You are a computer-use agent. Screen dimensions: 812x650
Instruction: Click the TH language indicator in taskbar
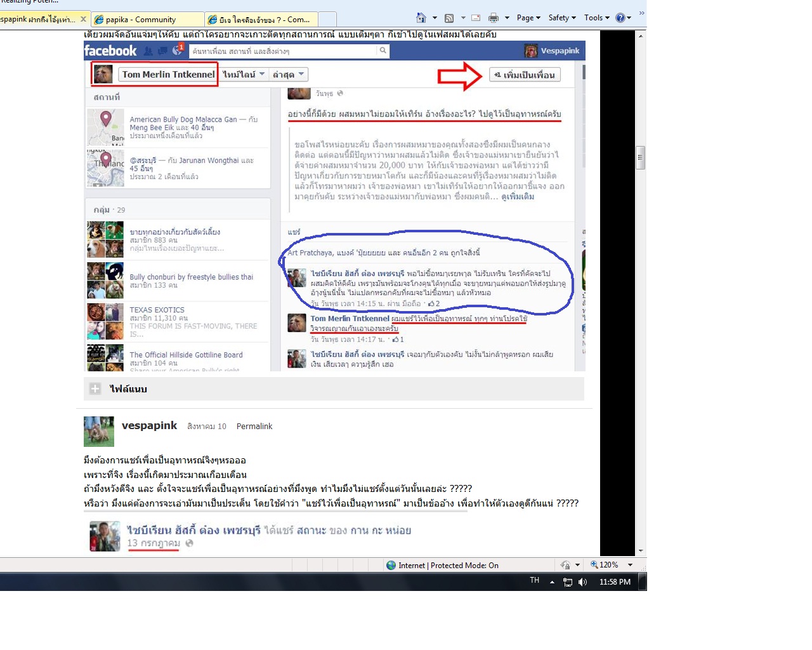pos(535,581)
